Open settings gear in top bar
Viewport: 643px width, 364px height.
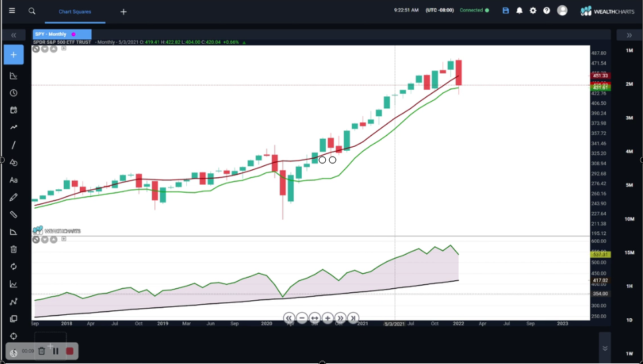click(x=533, y=11)
